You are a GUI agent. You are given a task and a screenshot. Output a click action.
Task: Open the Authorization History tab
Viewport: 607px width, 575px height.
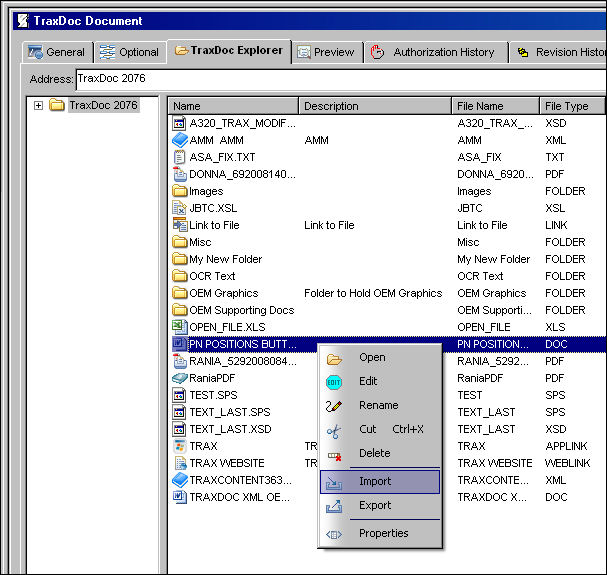(436, 52)
